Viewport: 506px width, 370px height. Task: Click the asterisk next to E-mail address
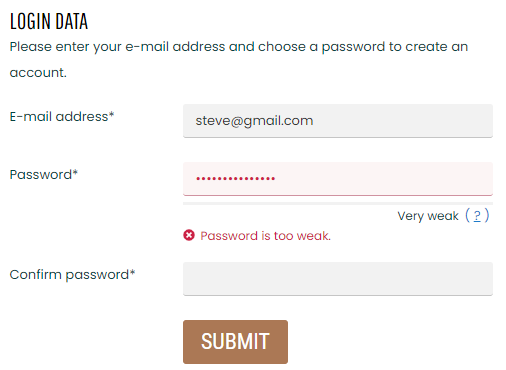[x=112, y=115]
